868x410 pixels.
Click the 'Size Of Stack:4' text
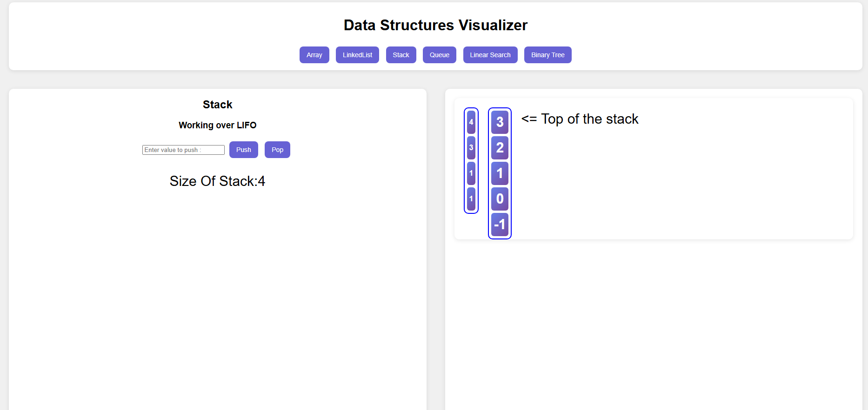point(217,181)
